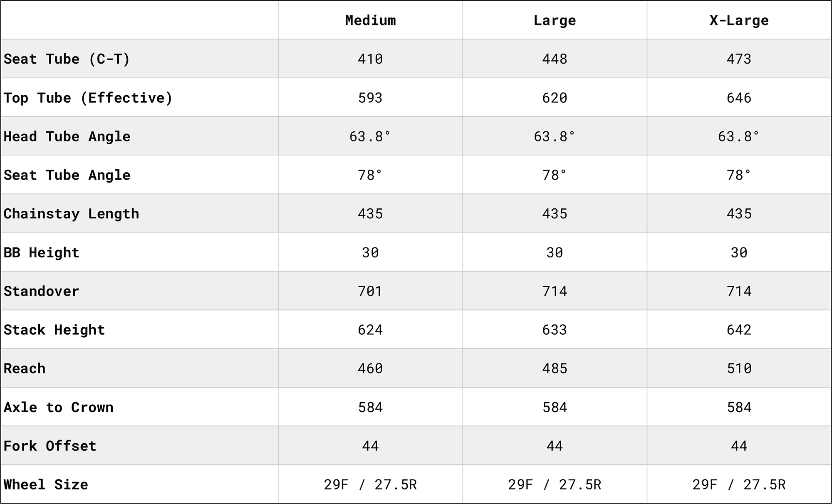
Task: Click the X-Large column header
Action: pyautogui.click(x=739, y=20)
